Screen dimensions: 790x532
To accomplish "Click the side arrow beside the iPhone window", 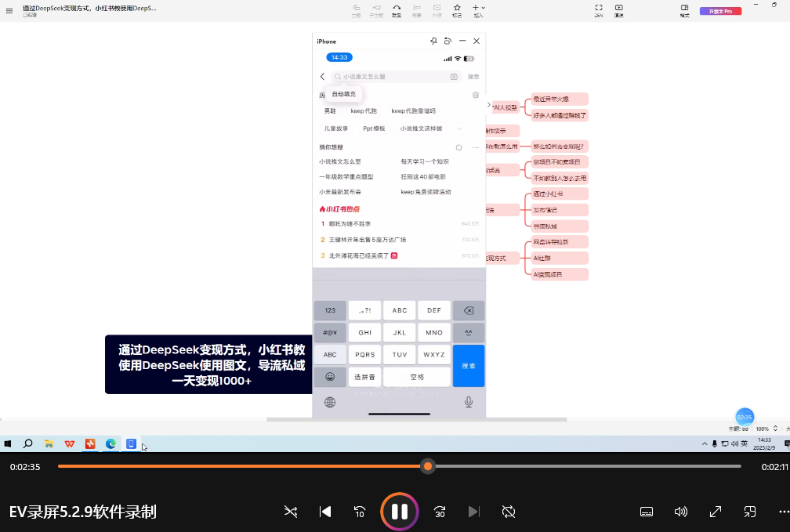I will tap(489, 105).
